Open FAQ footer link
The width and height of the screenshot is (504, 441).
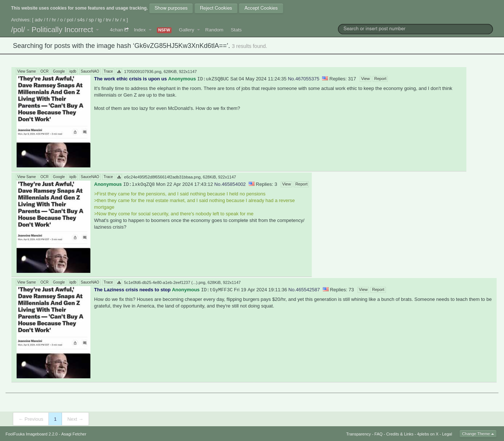click(x=379, y=434)
